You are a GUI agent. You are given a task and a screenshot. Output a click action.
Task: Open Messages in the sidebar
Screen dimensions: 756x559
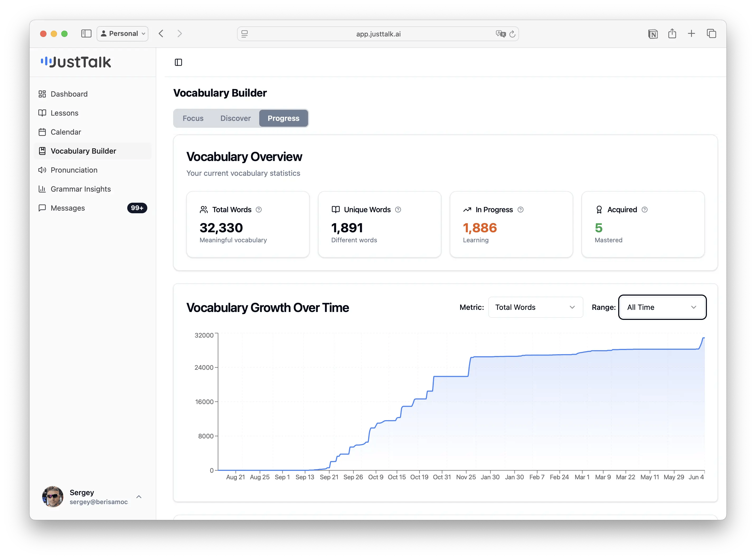tap(92, 208)
